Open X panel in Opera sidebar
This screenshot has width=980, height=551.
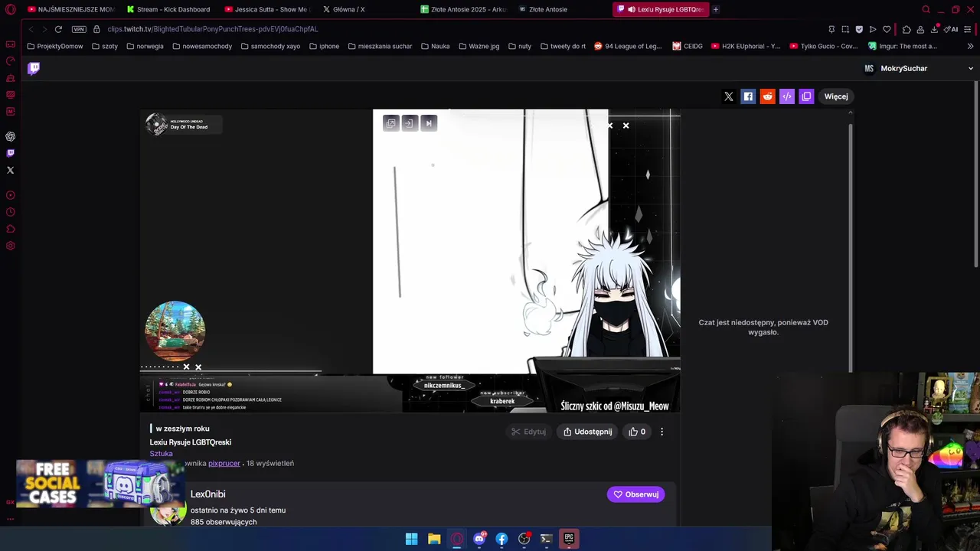(x=10, y=170)
